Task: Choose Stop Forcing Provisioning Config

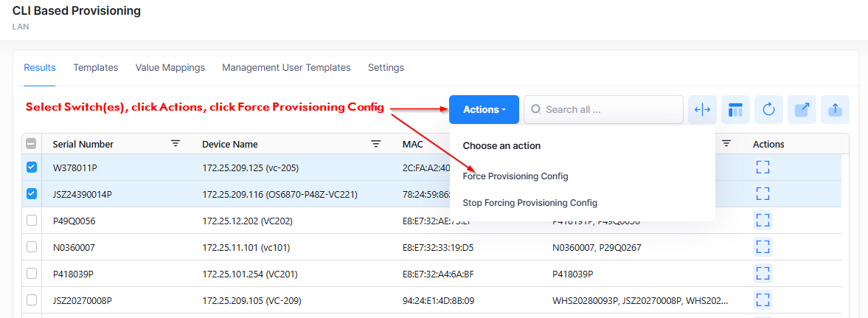Action: 530,203
